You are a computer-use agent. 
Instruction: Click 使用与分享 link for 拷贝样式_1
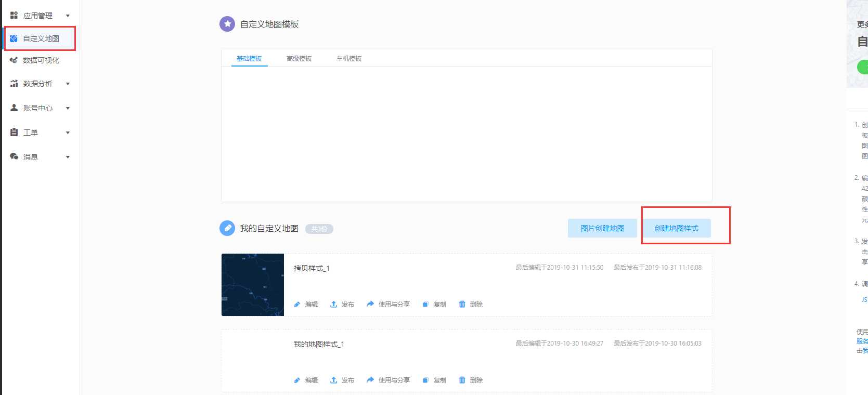tap(394, 305)
